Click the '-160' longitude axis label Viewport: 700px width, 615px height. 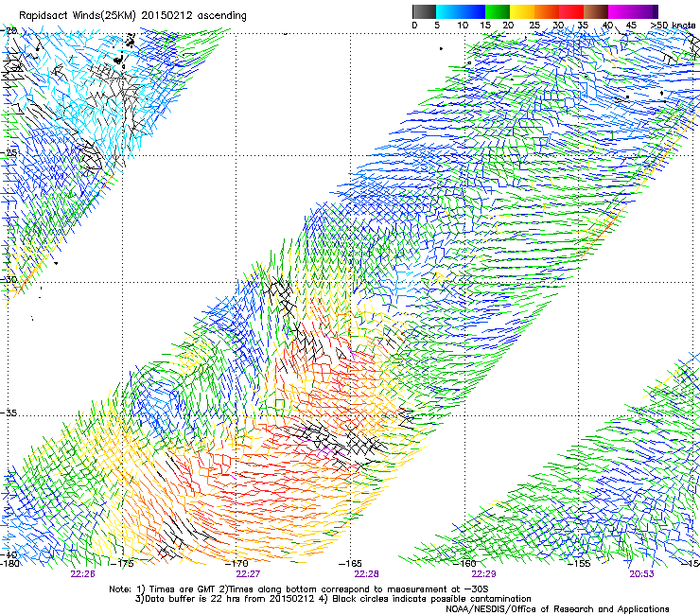[464, 563]
